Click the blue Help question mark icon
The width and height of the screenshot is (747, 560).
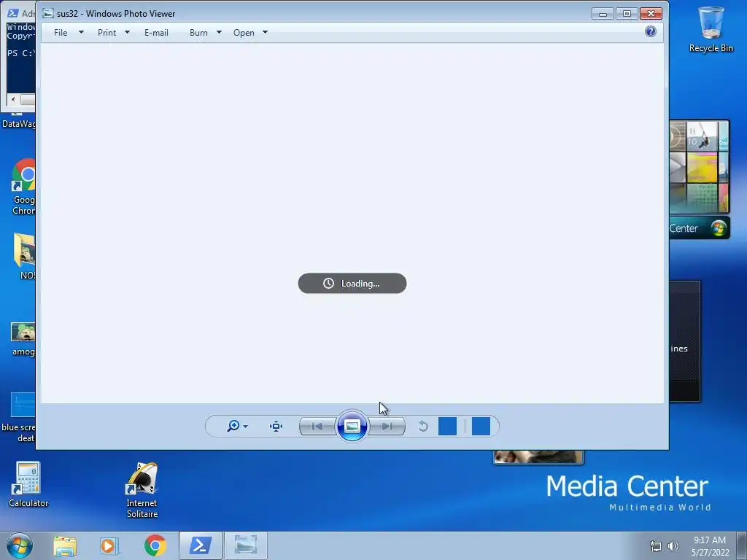click(650, 31)
